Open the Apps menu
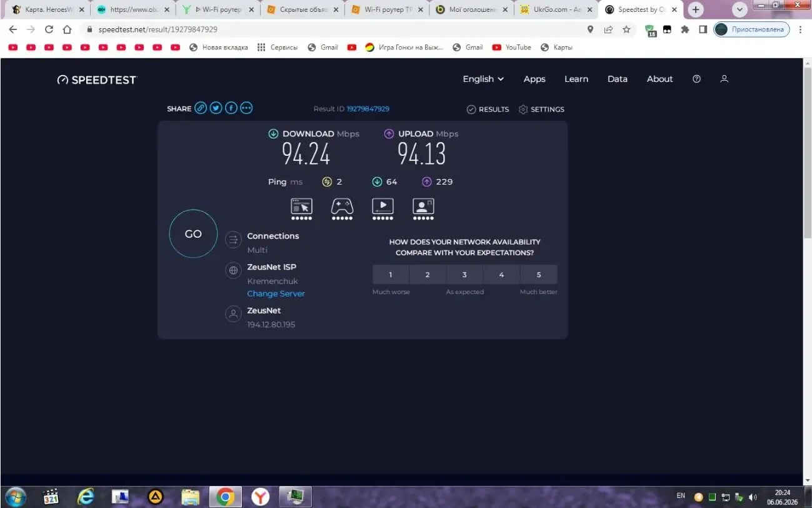This screenshot has height=508, width=812. point(534,79)
